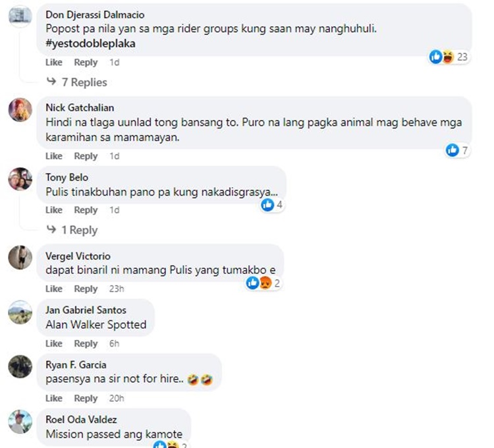The height and width of the screenshot is (448, 494).
Task: Open Ryan F. Garcia's profile avatar
Action: click(20, 366)
